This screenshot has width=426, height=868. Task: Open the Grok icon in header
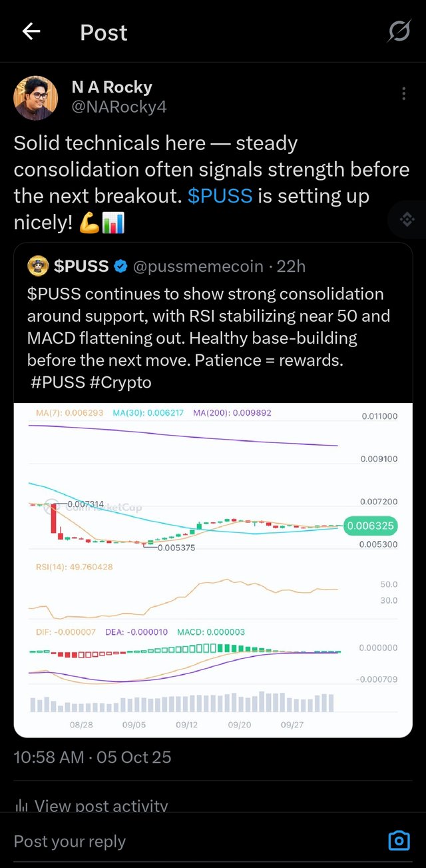click(x=399, y=31)
